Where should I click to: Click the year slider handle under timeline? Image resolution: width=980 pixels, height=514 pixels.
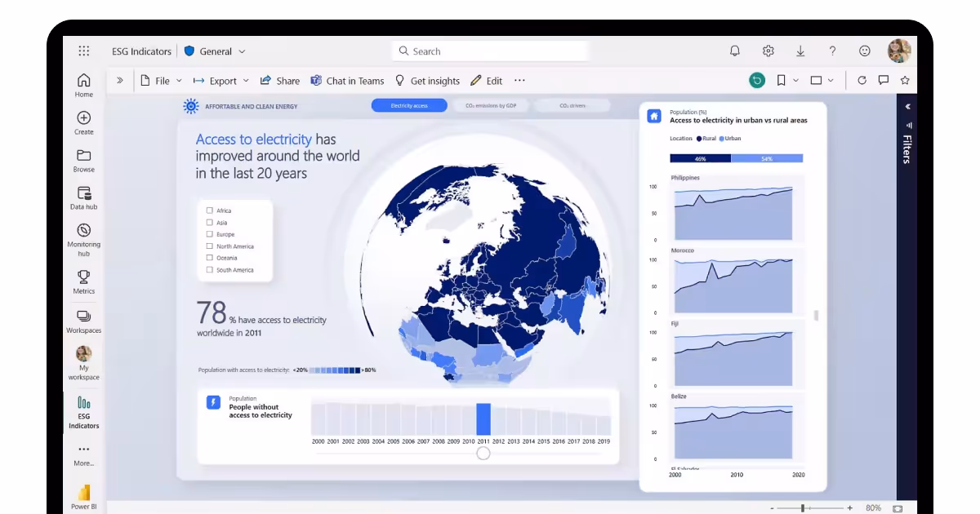point(483,453)
